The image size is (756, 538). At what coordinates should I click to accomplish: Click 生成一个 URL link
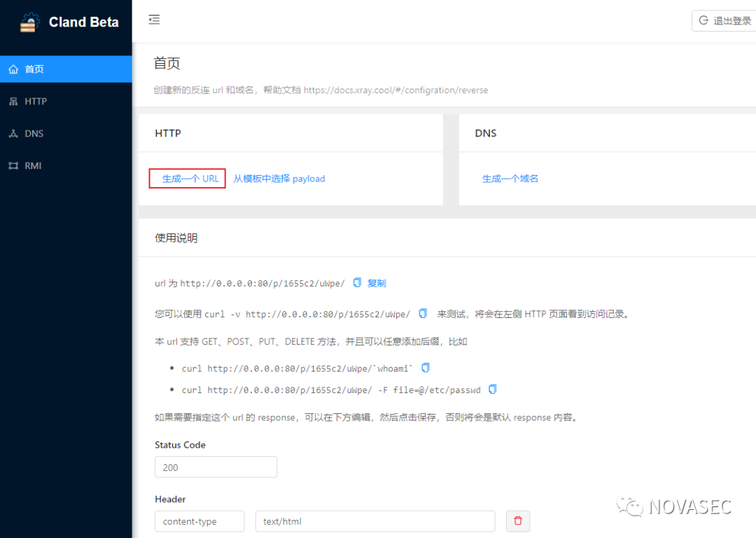click(190, 179)
